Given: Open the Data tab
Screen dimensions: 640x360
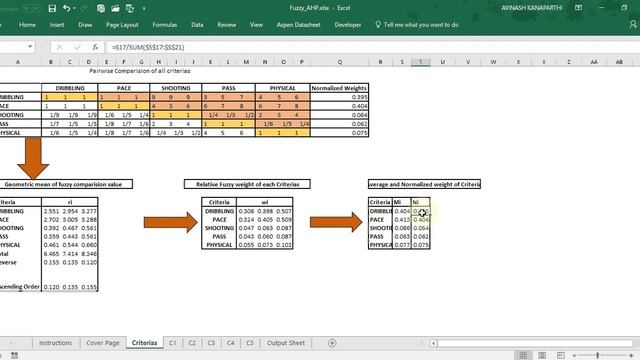Looking at the screenshot, I should (x=197, y=24).
